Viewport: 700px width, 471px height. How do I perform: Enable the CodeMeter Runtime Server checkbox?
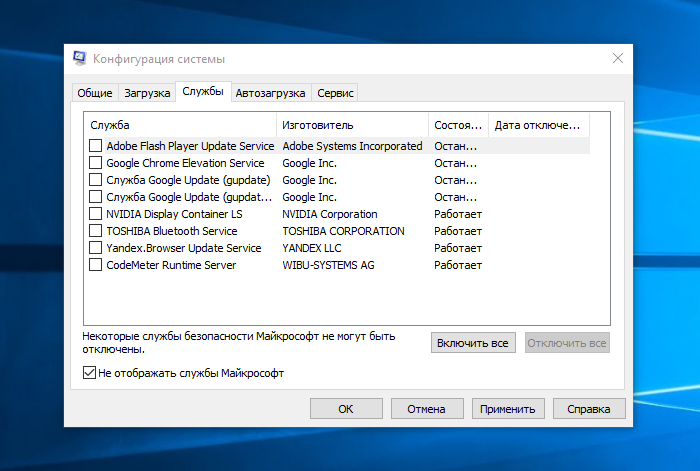pos(95,264)
